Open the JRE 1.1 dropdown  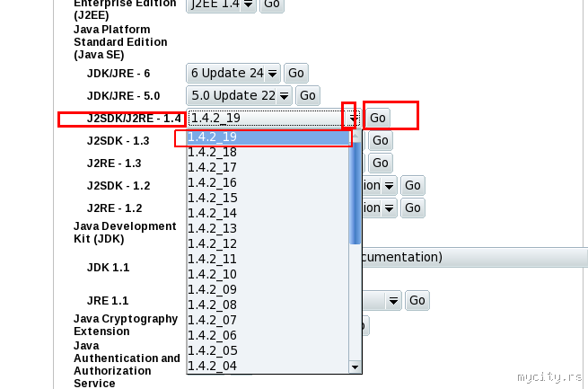382,301
